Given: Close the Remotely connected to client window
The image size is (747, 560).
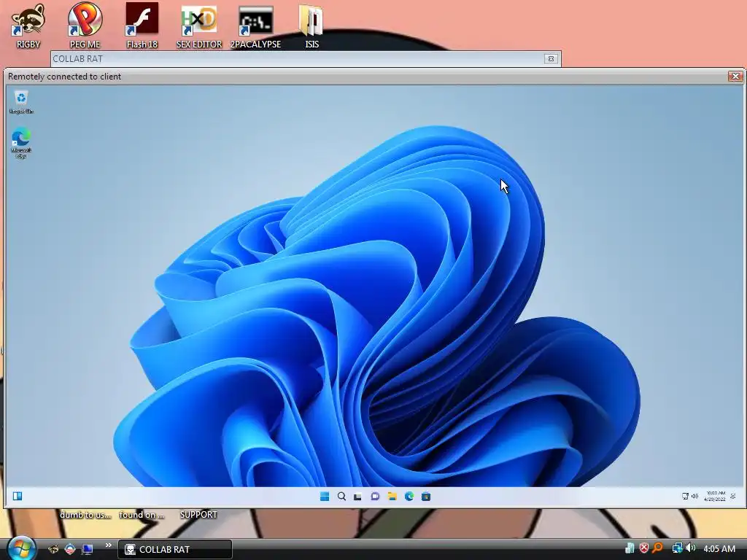Looking at the screenshot, I should 735,76.
